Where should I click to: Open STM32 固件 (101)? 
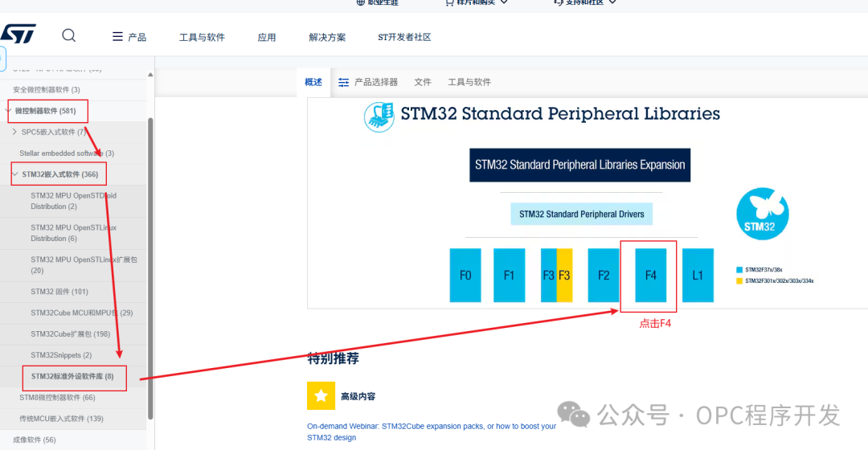pos(59,292)
